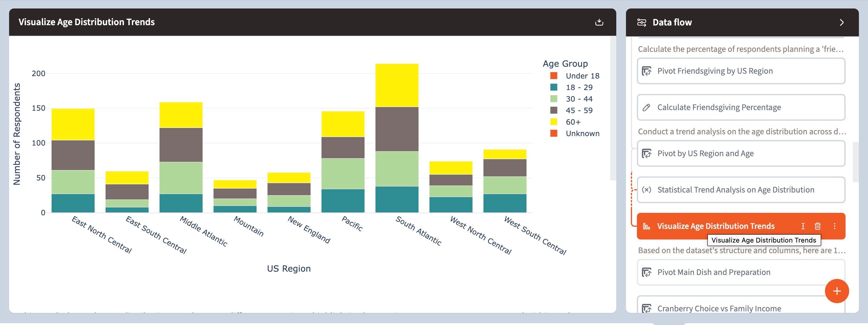Toggle 30 - 44 legend entry

point(571,99)
